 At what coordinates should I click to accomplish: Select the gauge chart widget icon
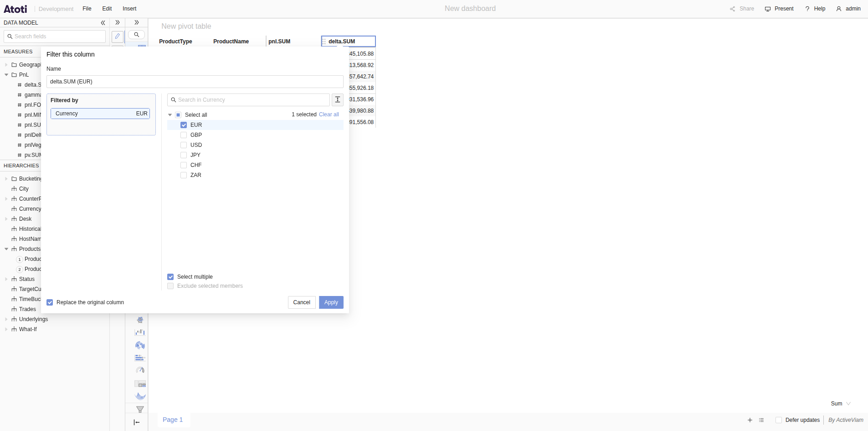[140, 370]
